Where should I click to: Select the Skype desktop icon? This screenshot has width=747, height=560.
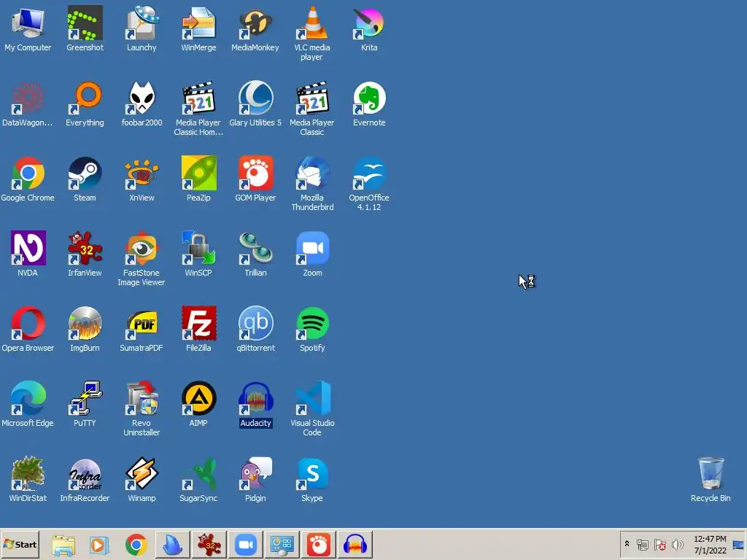[312, 480]
